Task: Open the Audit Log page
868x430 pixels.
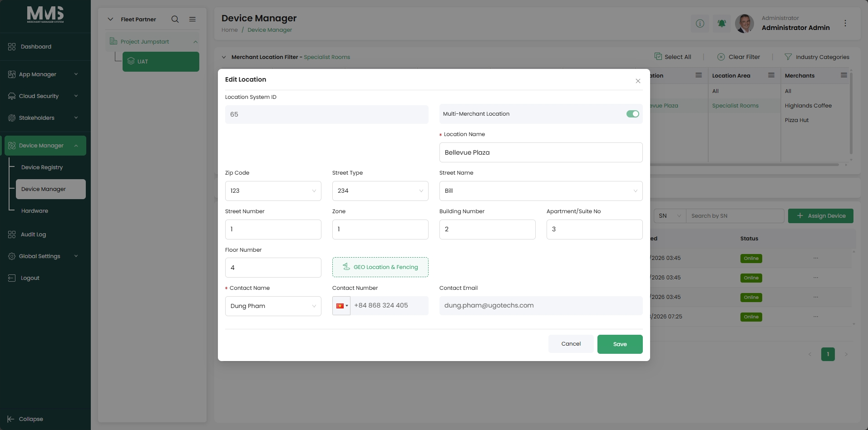Action: [33, 235]
